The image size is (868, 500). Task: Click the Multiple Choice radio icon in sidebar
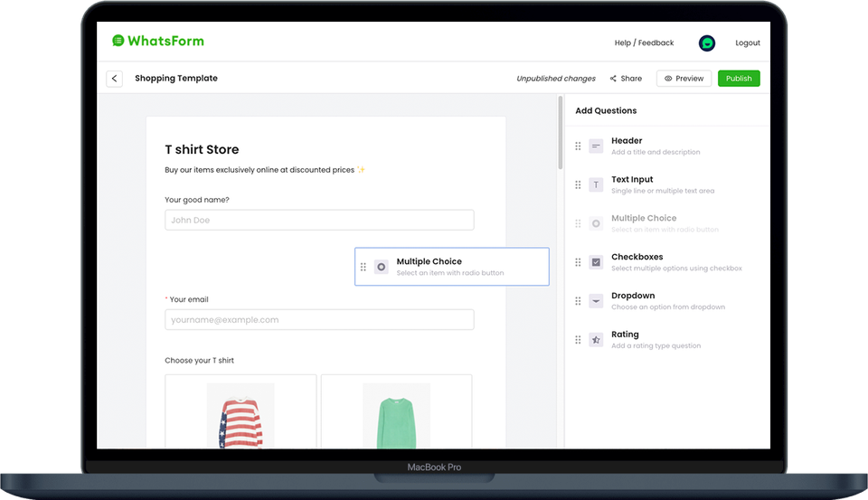pyautogui.click(x=596, y=223)
